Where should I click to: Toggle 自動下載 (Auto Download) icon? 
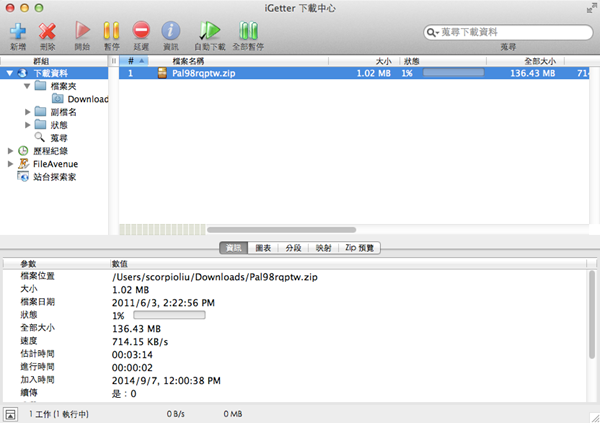point(210,31)
